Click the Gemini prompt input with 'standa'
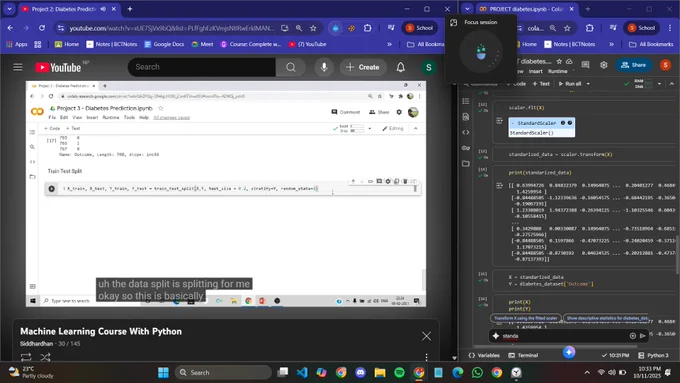 [564, 336]
